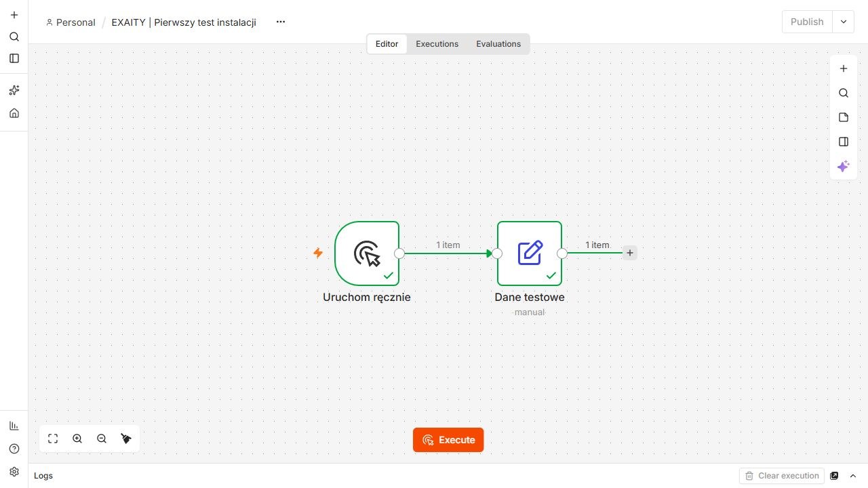Go to home icon in left sidebar
868x488 pixels.
click(14, 113)
